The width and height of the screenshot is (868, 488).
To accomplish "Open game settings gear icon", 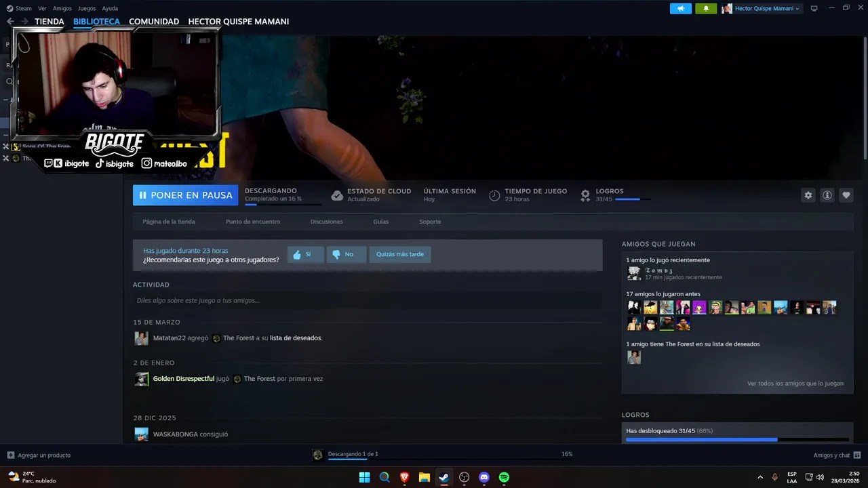I will [x=808, y=195].
